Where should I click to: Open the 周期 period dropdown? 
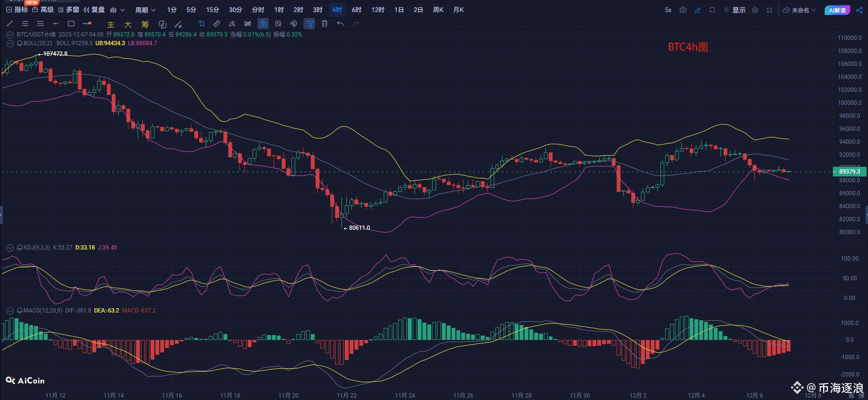pos(145,10)
